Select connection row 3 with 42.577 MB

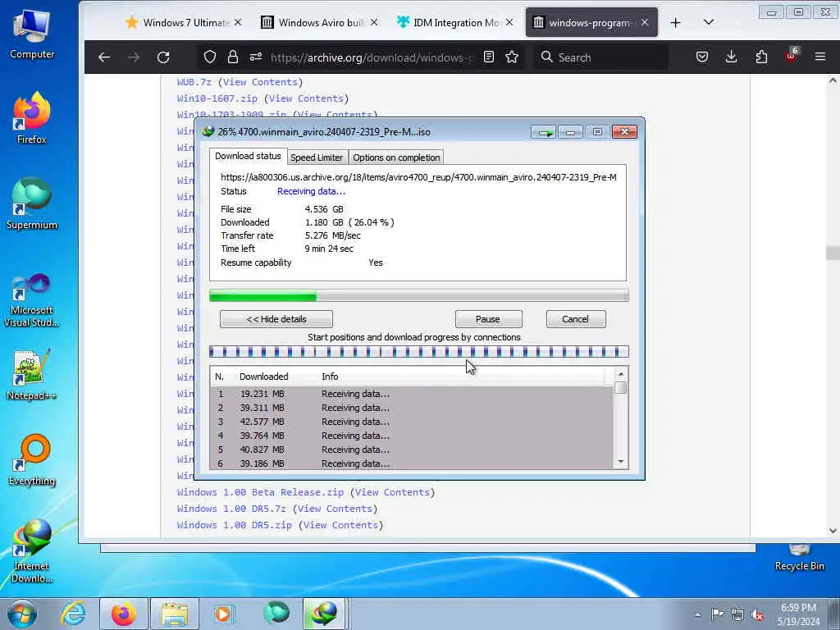pyautogui.click(x=412, y=422)
